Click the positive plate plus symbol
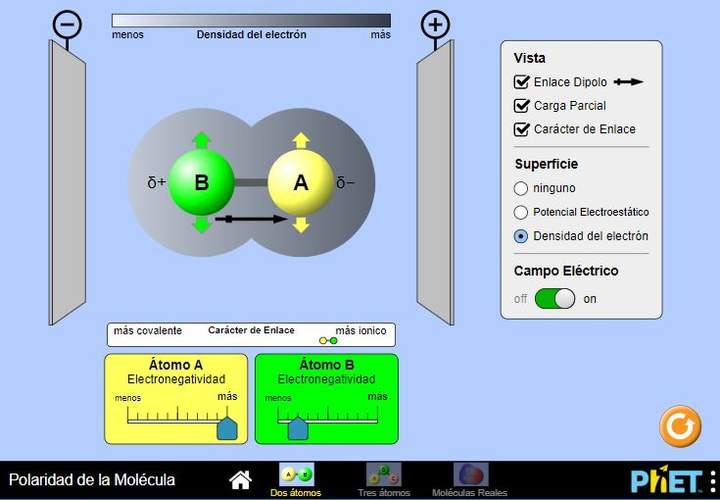This screenshot has height=500, width=720. pos(435,25)
